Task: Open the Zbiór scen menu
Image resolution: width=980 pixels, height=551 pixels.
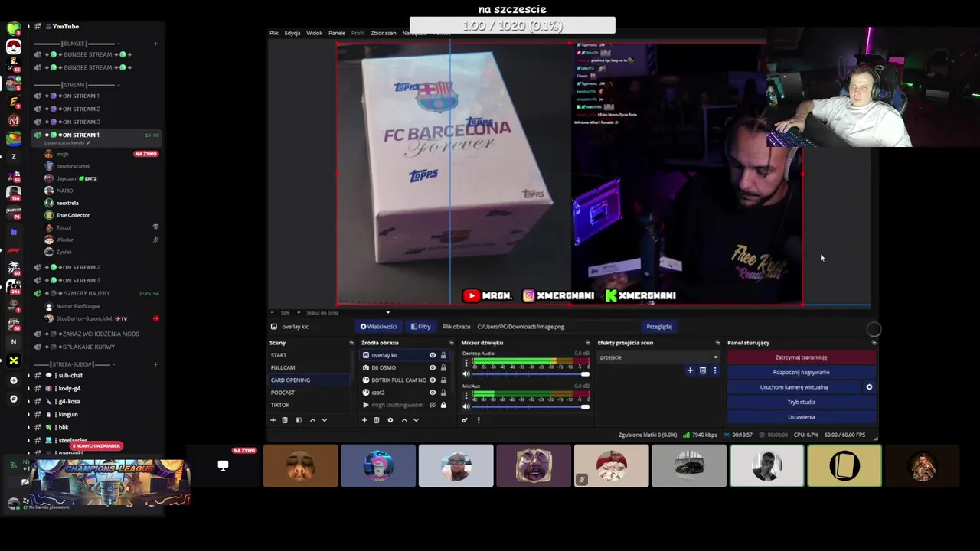Action: click(x=384, y=33)
